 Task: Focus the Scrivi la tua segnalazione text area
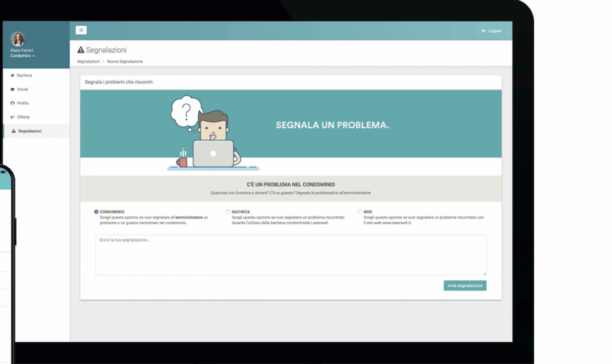(291, 255)
